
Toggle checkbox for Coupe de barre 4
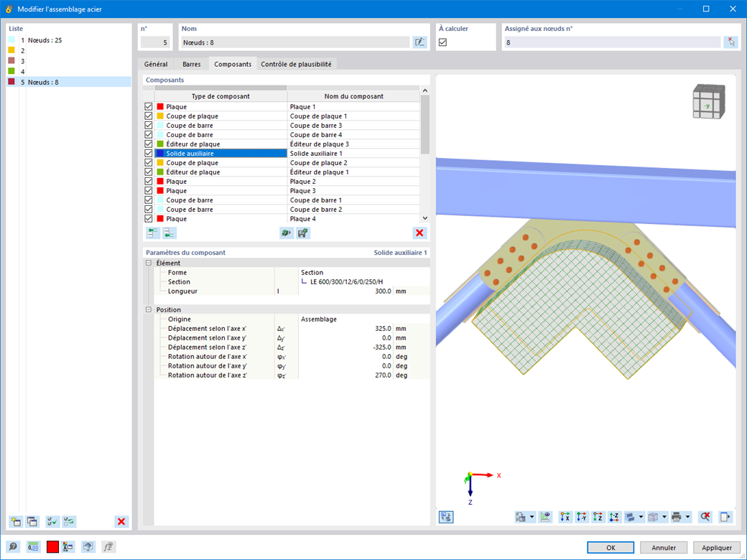(149, 135)
